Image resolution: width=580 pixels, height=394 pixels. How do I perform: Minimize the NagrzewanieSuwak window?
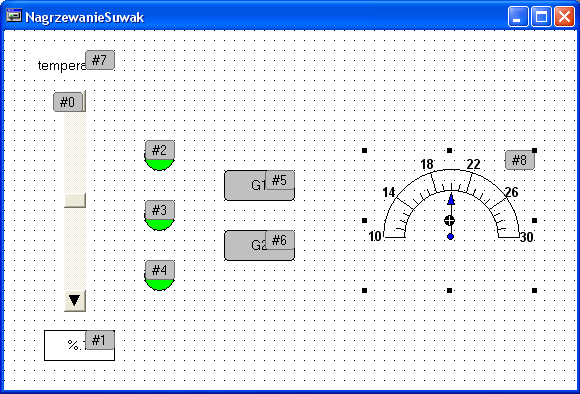click(x=518, y=17)
